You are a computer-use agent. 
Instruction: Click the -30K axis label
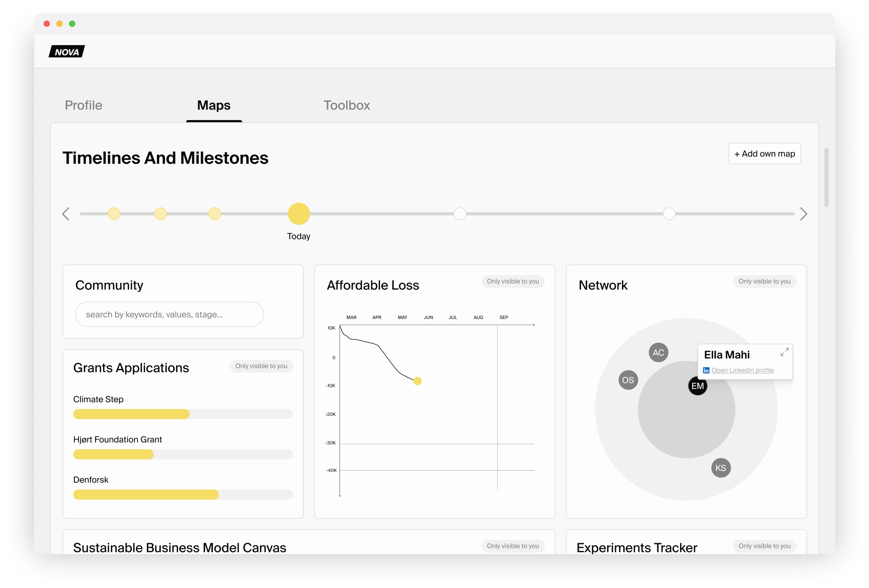(330, 442)
